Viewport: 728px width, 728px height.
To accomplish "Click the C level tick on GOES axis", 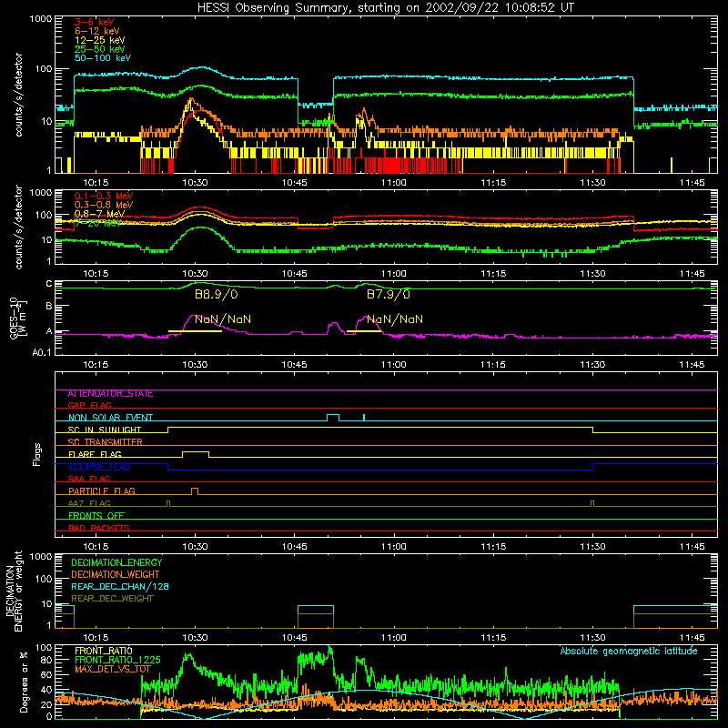I will [49, 284].
